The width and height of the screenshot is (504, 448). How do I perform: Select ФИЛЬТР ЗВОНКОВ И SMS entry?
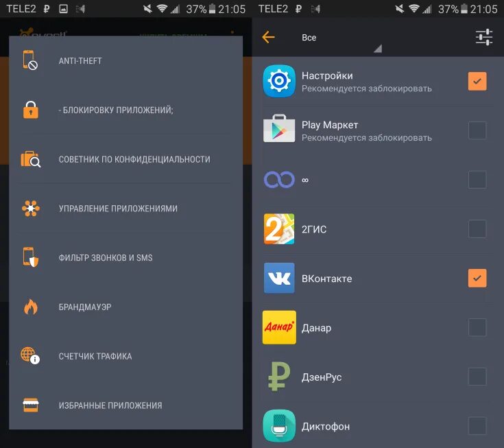[125, 257]
